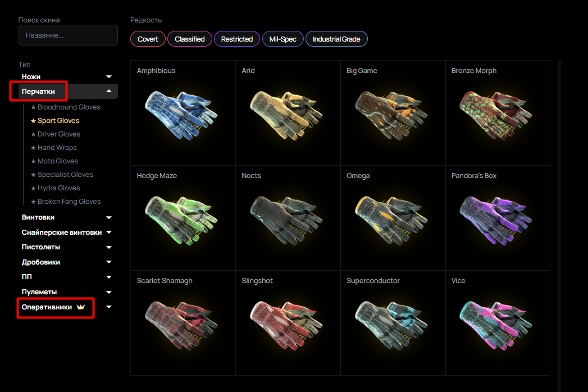588x392 pixels.
Task: Expand the Винтовки category arrow
Action: click(109, 217)
